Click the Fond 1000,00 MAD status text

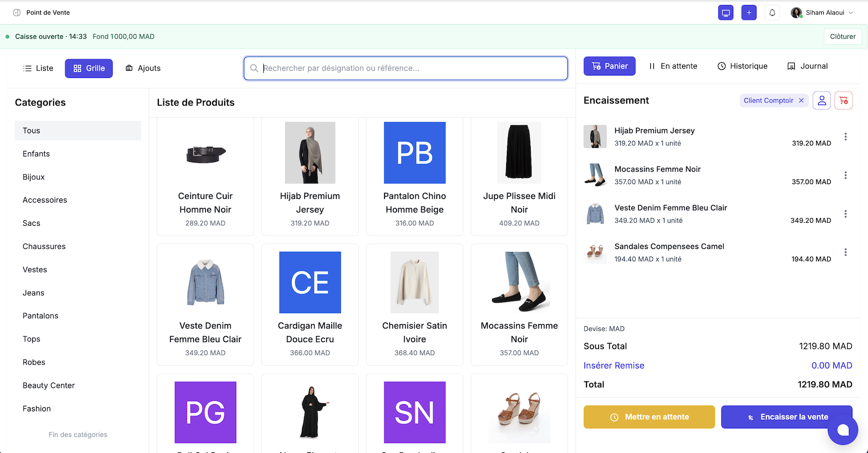click(124, 37)
